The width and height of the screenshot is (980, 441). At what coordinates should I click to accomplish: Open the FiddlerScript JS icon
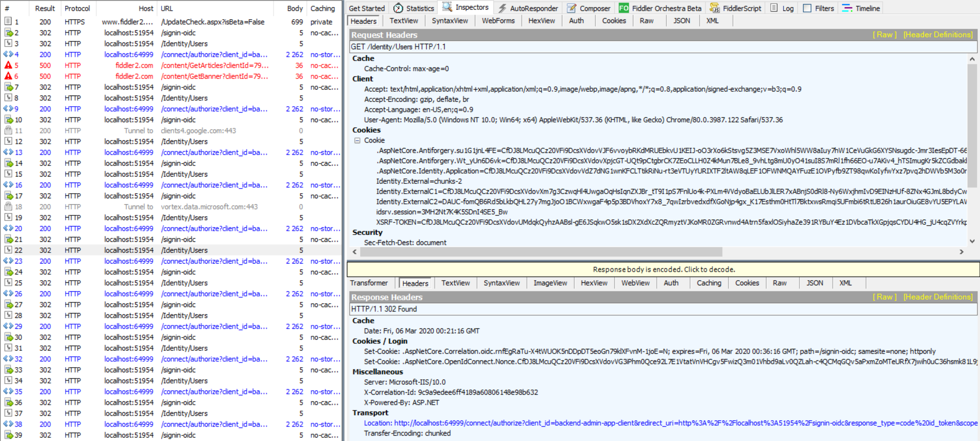click(714, 8)
